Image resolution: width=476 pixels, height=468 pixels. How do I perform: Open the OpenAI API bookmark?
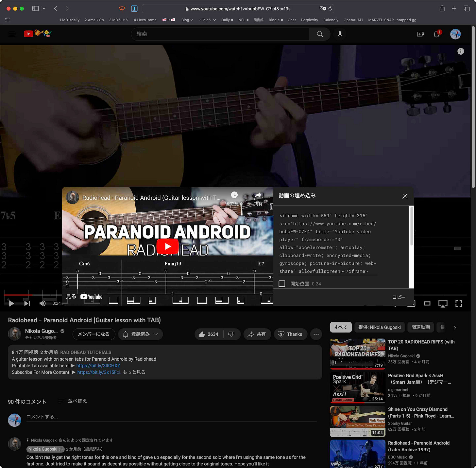[x=353, y=20]
